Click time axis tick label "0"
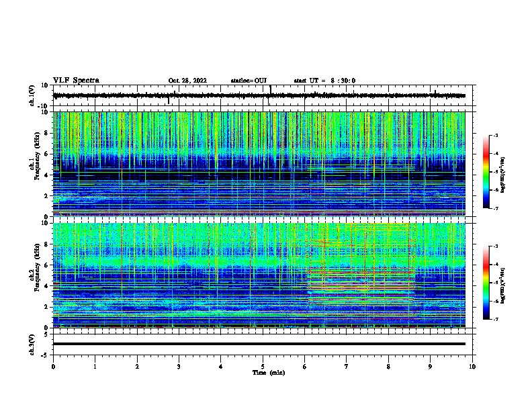Viewport: 532px width, 411px height. 53,367
